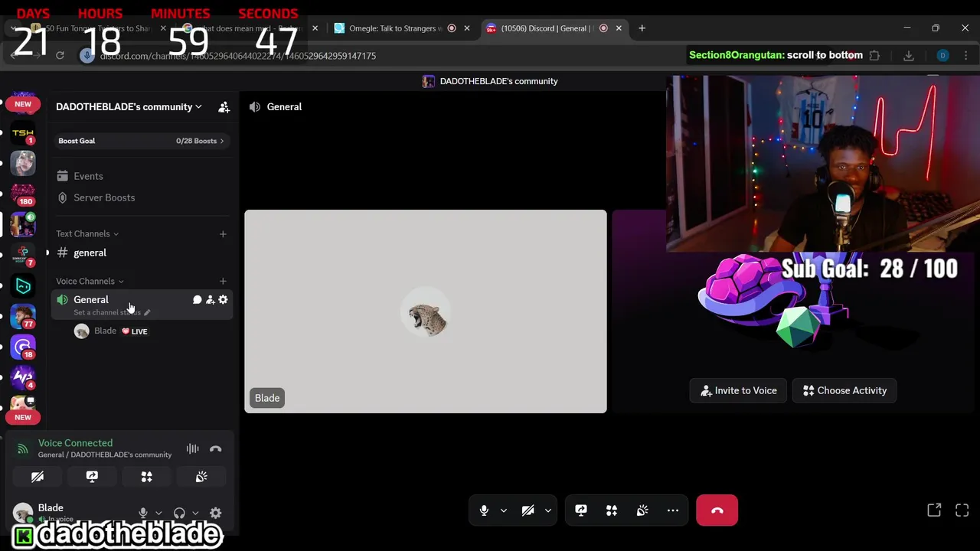Screen dimensions: 980x551
Task: Open General voice channel settings gear
Action: tap(223, 300)
